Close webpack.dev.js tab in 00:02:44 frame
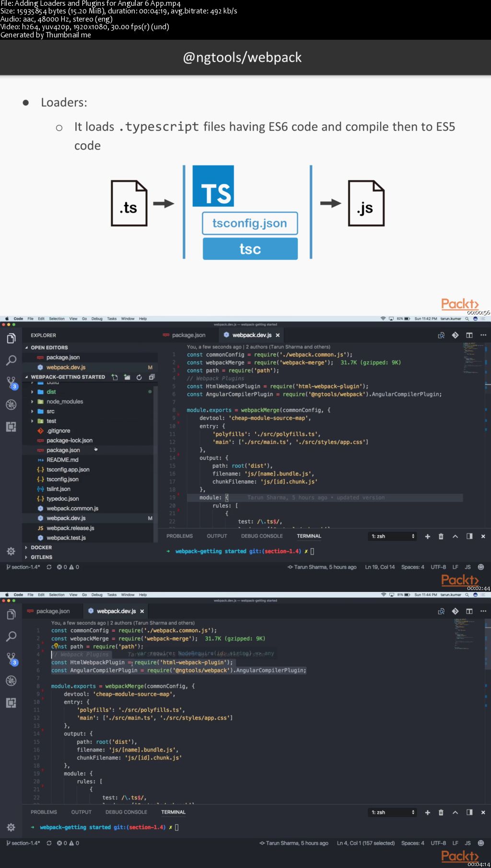The width and height of the screenshot is (491, 868). point(278,336)
